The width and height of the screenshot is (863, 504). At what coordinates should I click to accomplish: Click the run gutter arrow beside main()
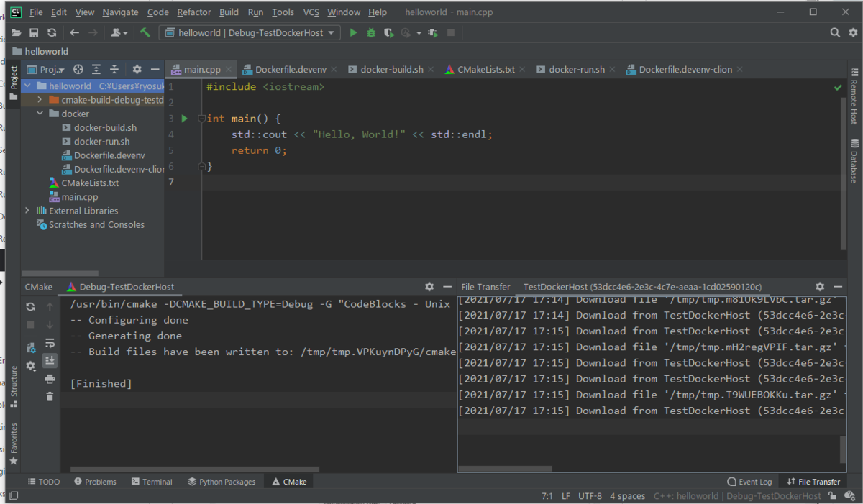[x=185, y=118]
